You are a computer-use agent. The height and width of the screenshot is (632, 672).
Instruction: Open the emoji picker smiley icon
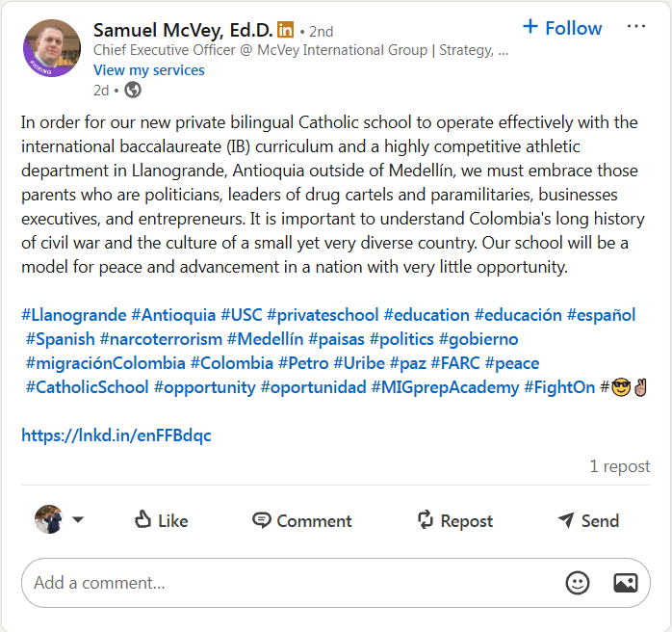(x=578, y=583)
